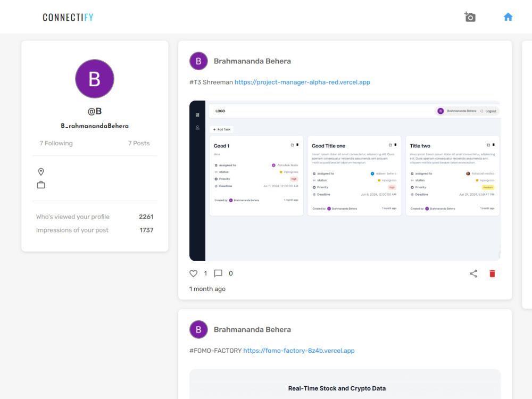This screenshot has height=399, width=532.
Task: Click #T3 Shreeman hashtag text
Action: (211, 82)
